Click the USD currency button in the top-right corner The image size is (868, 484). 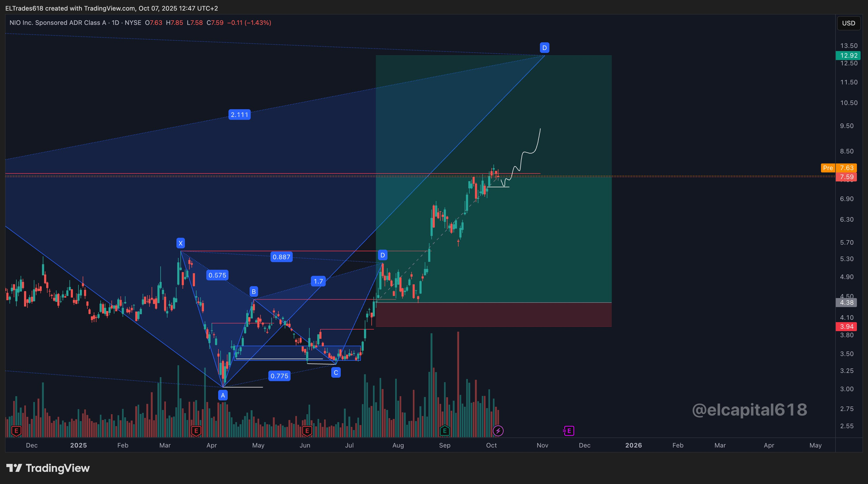(x=848, y=23)
